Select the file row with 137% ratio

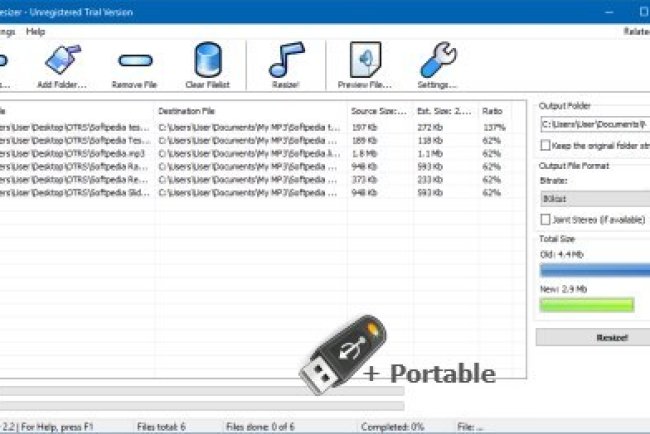pos(250,128)
